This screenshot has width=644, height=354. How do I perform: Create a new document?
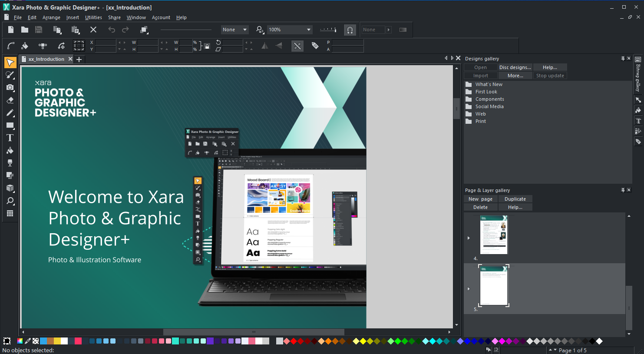(x=11, y=30)
